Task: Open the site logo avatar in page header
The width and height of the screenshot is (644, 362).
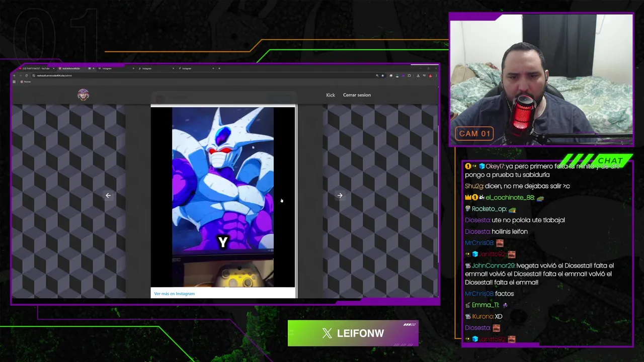Action: (x=84, y=95)
